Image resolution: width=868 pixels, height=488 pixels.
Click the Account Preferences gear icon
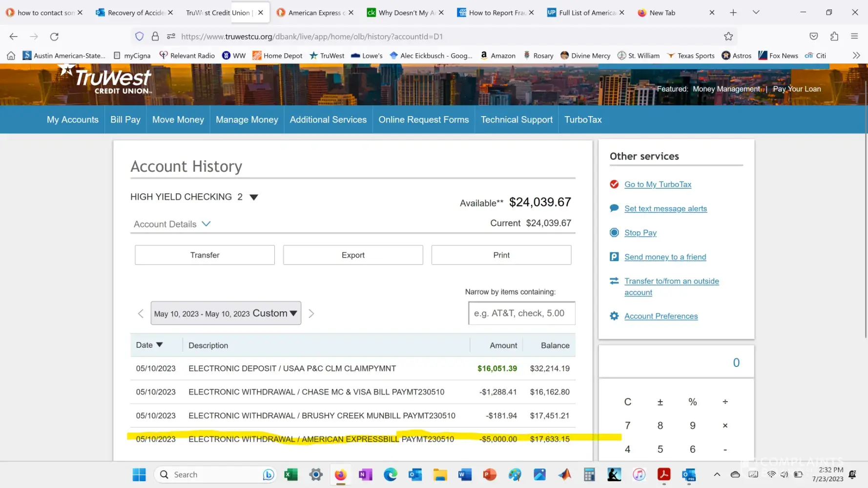(614, 316)
